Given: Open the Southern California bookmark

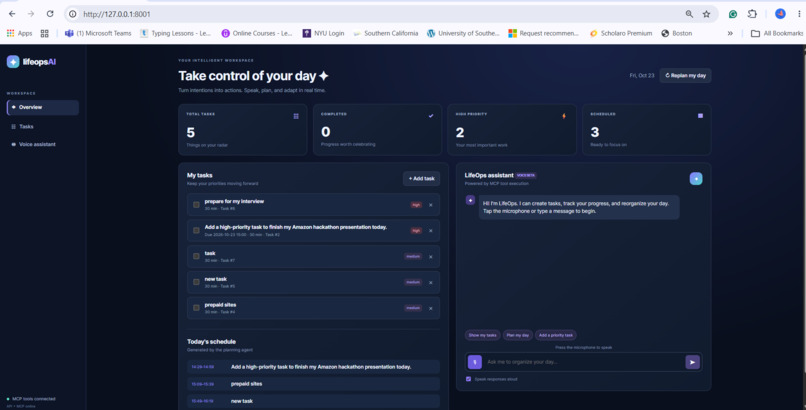Looking at the screenshot, I should 386,33.
